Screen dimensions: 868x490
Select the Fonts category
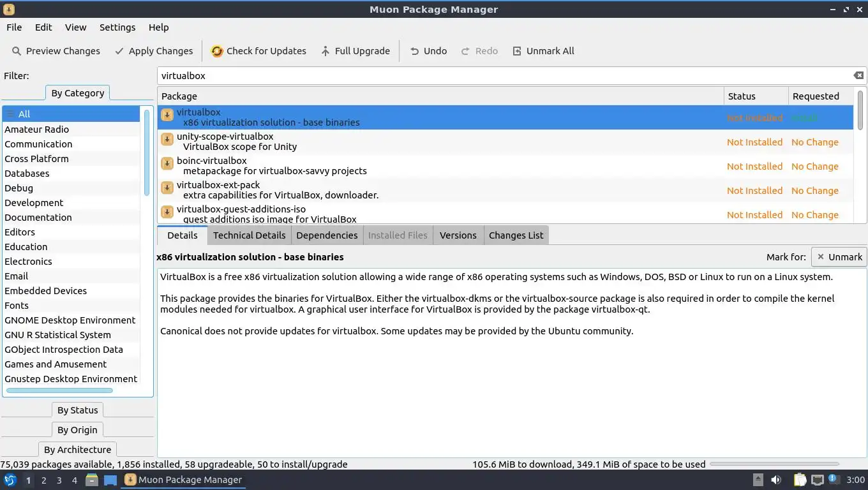(71, 306)
